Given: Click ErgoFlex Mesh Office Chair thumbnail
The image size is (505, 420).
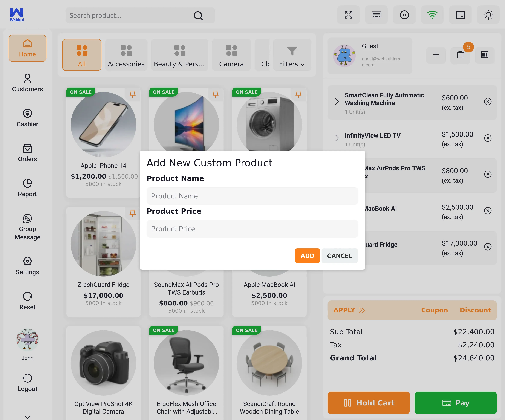Looking at the screenshot, I should pos(186,363).
